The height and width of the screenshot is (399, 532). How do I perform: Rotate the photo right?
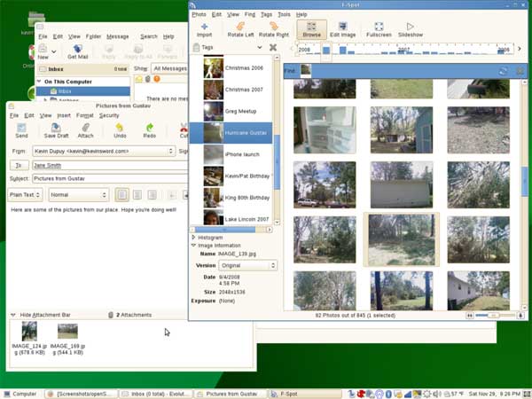[274, 30]
